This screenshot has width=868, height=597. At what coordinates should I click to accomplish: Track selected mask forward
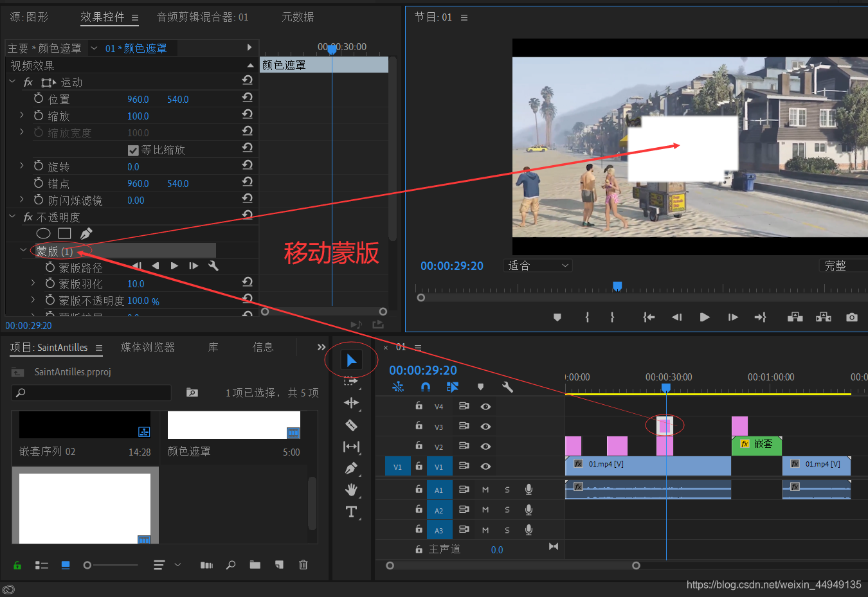coord(174,265)
